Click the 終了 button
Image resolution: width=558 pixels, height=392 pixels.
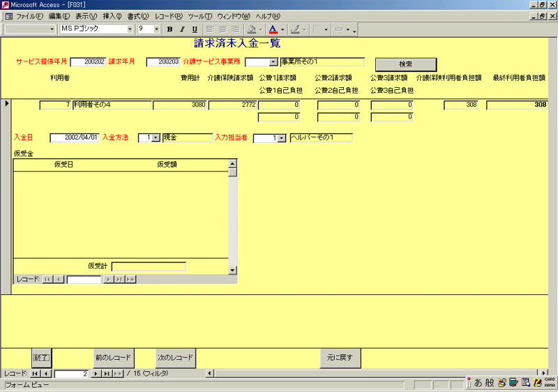(x=42, y=358)
